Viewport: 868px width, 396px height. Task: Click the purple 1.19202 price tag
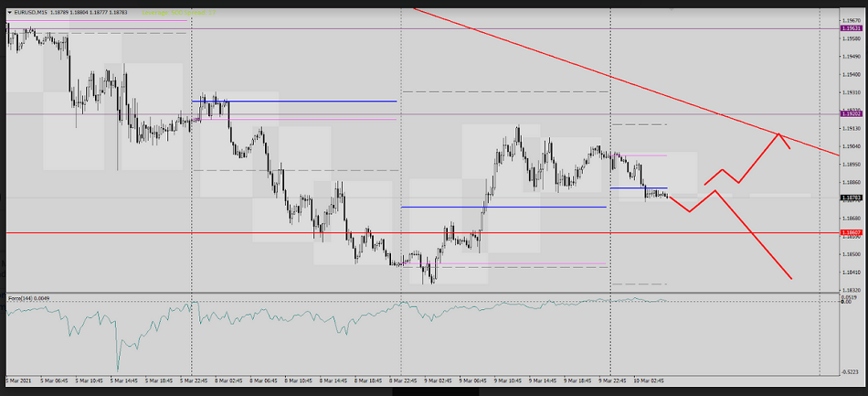(x=852, y=114)
